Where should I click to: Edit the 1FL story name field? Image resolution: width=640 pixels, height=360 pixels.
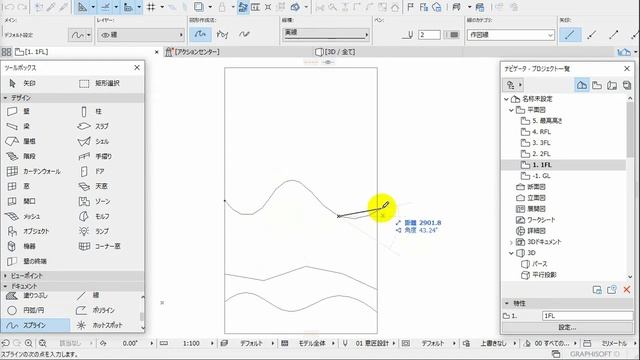point(587,316)
